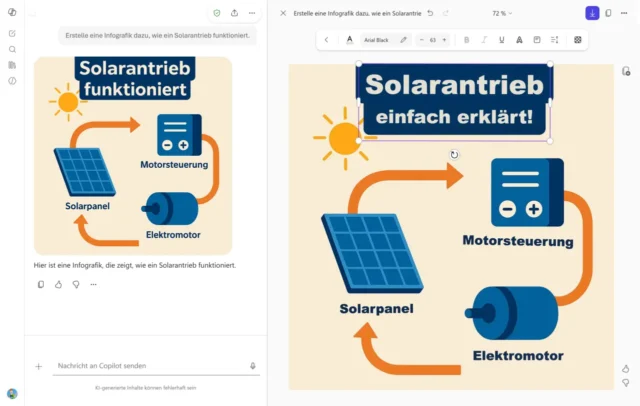Open chat header more options menu
Image resolution: width=640 pixels, height=406 pixels.
(x=252, y=13)
